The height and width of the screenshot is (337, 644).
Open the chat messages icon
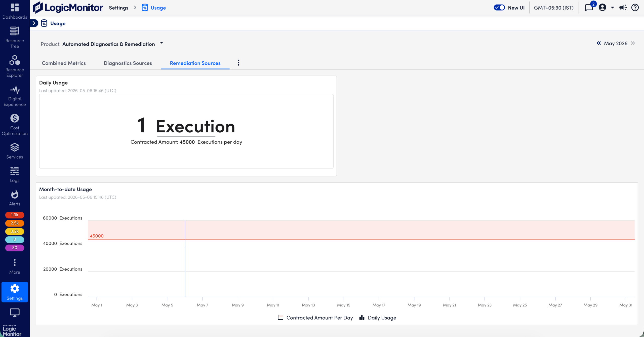(x=589, y=8)
